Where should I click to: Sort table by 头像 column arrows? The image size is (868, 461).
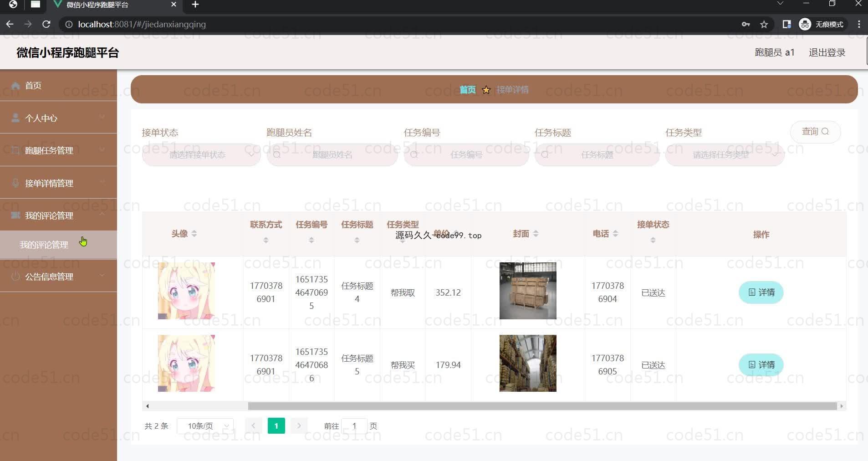click(194, 234)
